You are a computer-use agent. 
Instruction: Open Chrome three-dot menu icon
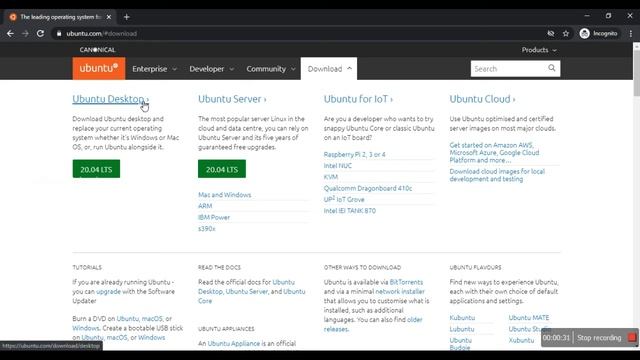pos(631,33)
